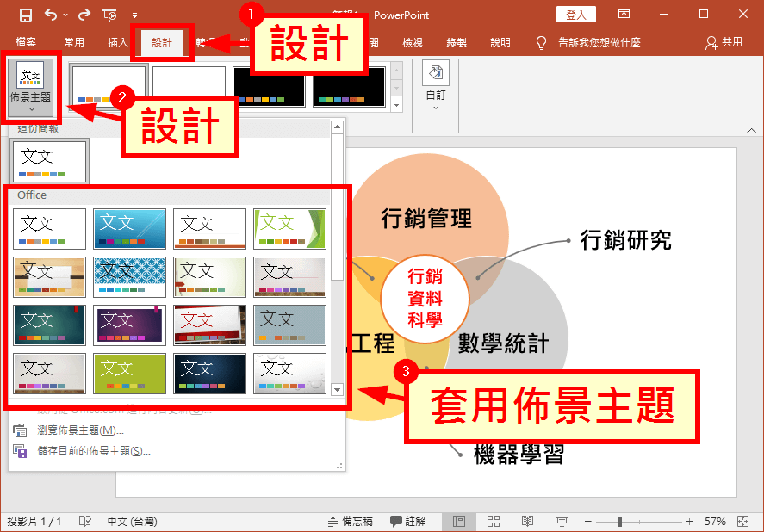Switch to Normal view icon
The height and width of the screenshot is (532, 764).
click(459, 522)
